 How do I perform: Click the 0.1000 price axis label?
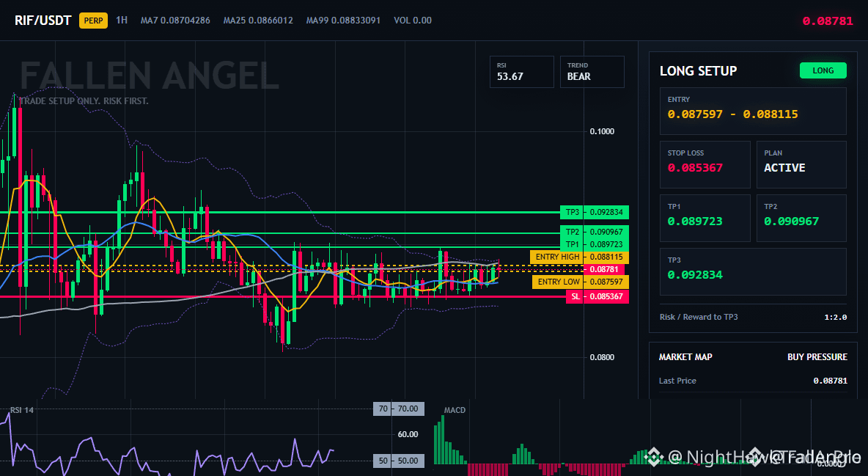pyautogui.click(x=602, y=131)
